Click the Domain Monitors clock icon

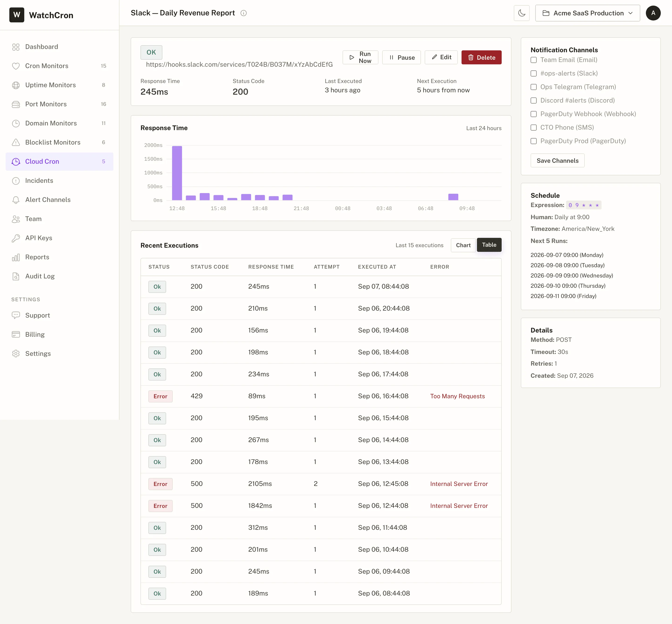[16, 124]
